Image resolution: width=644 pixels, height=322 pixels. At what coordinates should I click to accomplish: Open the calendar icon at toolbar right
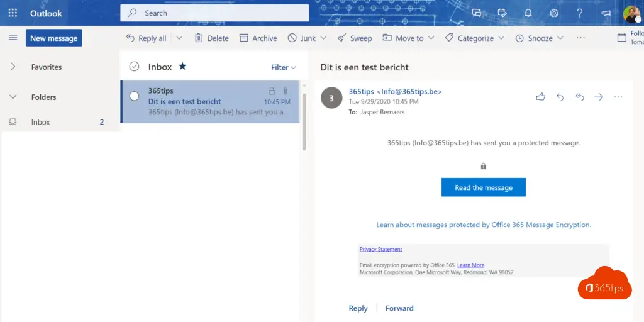click(622, 38)
